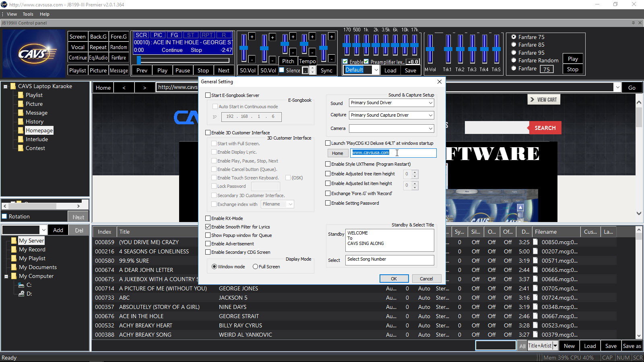The image size is (644, 362).
Task: Confirm General Setting with OK
Action: tap(394, 279)
